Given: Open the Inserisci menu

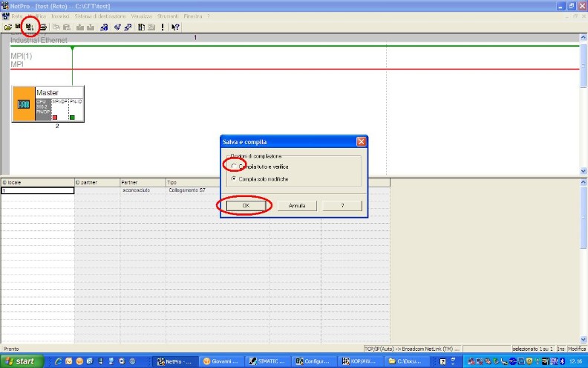Looking at the screenshot, I should tap(60, 16).
